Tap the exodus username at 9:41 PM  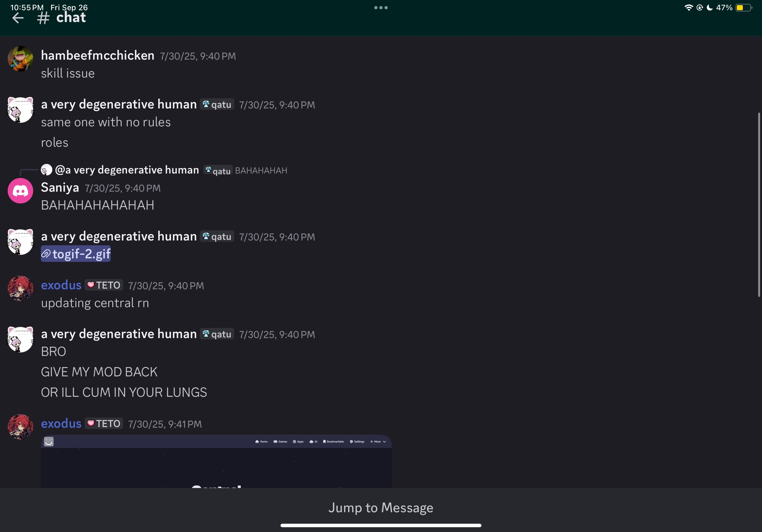pyautogui.click(x=61, y=424)
